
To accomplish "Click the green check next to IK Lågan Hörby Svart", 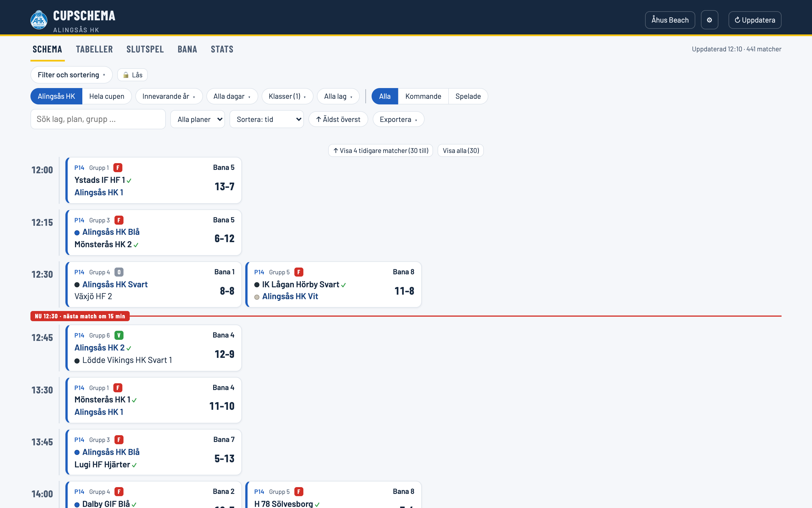I will pyautogui.click(x=344, y=285).
